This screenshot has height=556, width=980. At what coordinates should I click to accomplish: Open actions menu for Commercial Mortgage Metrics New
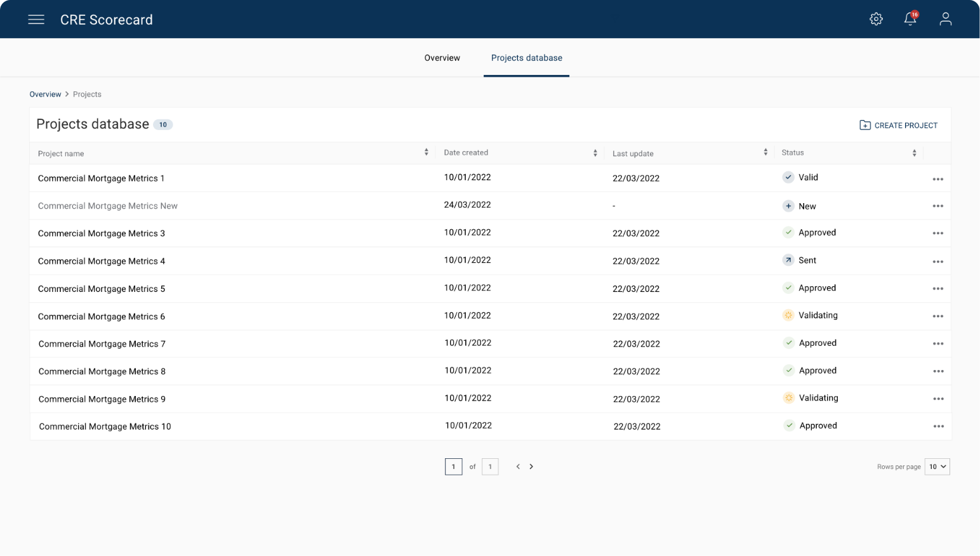(937, 206)
